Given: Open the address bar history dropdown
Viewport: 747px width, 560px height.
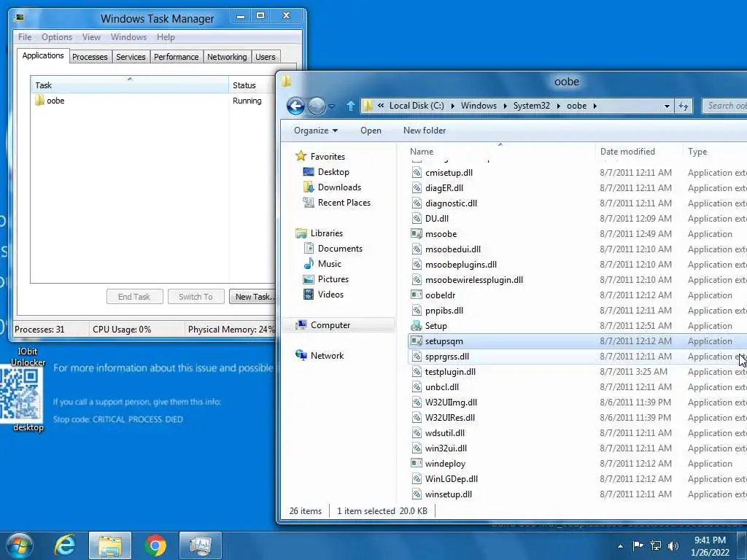Looking at the screenshot, I should tap(667, 106).
